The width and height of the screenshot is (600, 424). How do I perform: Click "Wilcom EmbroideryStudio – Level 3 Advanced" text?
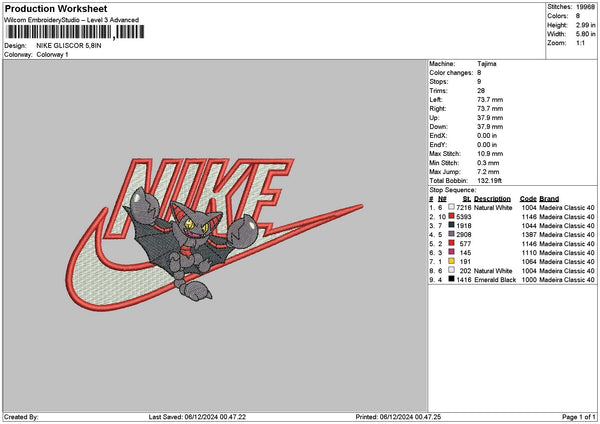[x=72, y=20]
